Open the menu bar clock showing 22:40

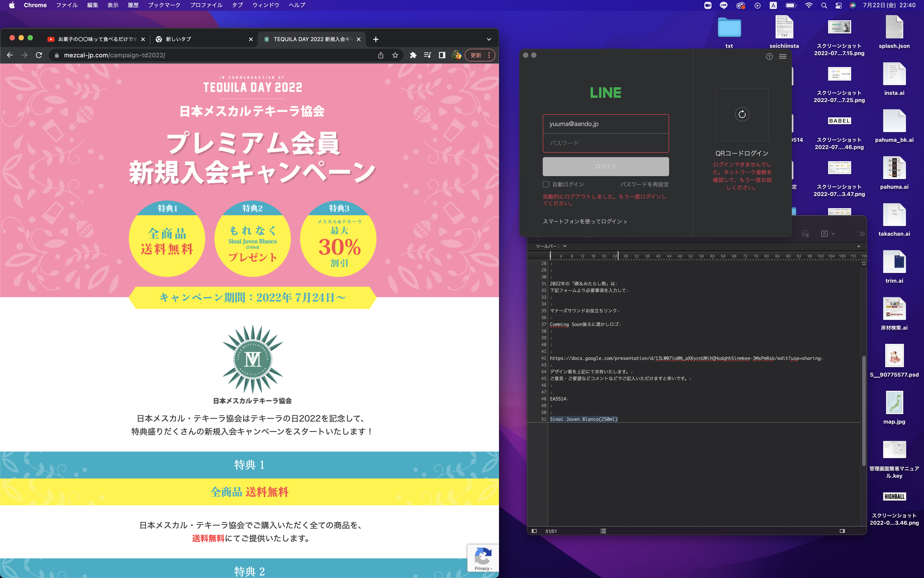click(889, 5)
